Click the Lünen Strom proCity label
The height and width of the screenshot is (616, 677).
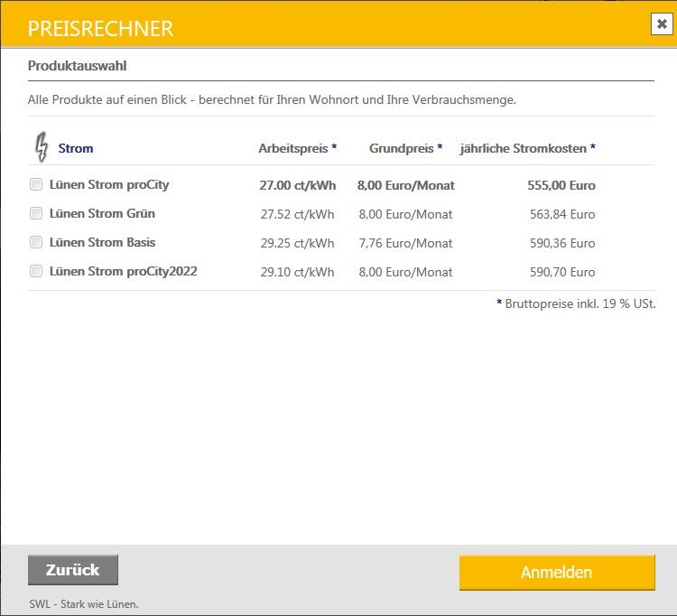(x=109, y=185)
